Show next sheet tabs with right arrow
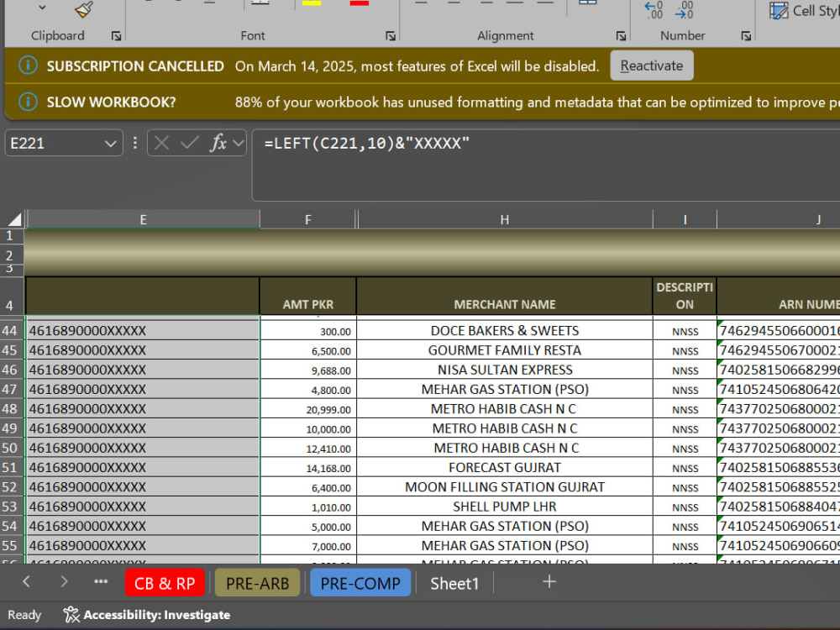Screen dimensions: 840x630 (64, 582)
